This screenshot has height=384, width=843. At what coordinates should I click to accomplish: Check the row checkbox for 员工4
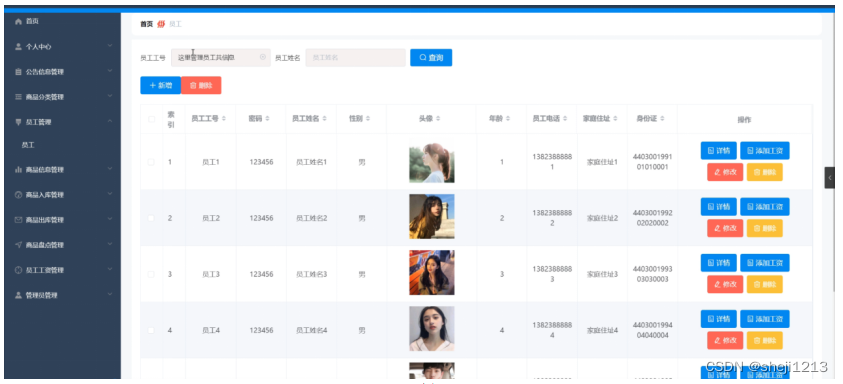click(x=151, y=330)
